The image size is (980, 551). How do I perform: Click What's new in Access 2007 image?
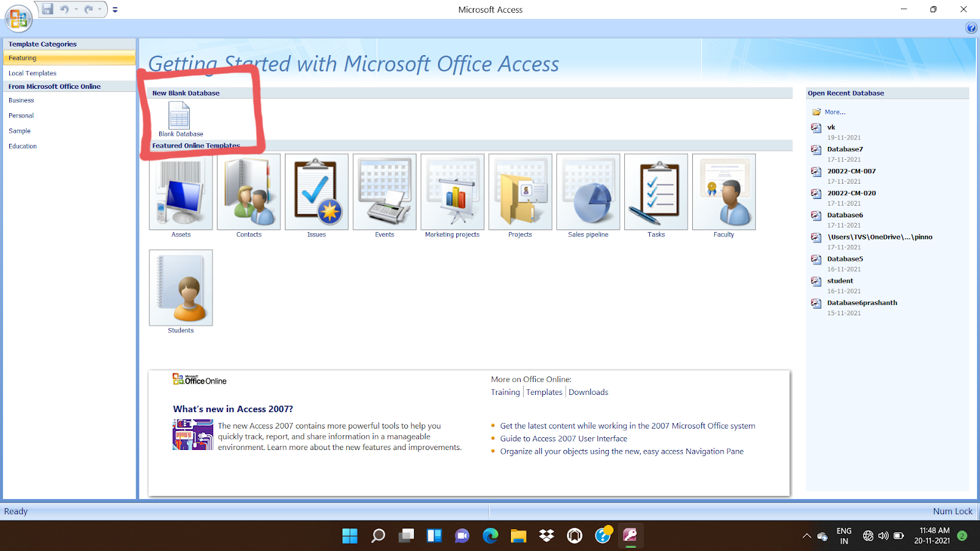[193, 435]
